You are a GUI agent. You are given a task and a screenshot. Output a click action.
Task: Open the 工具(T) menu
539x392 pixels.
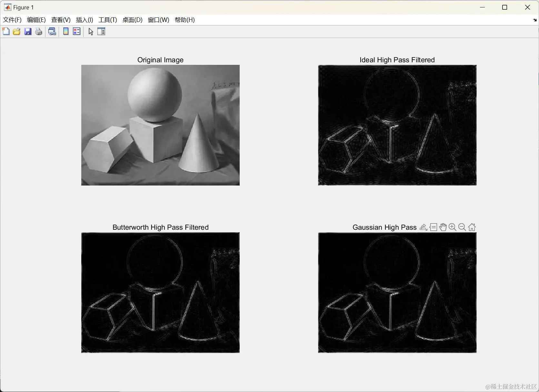click(x=108, y=20)
